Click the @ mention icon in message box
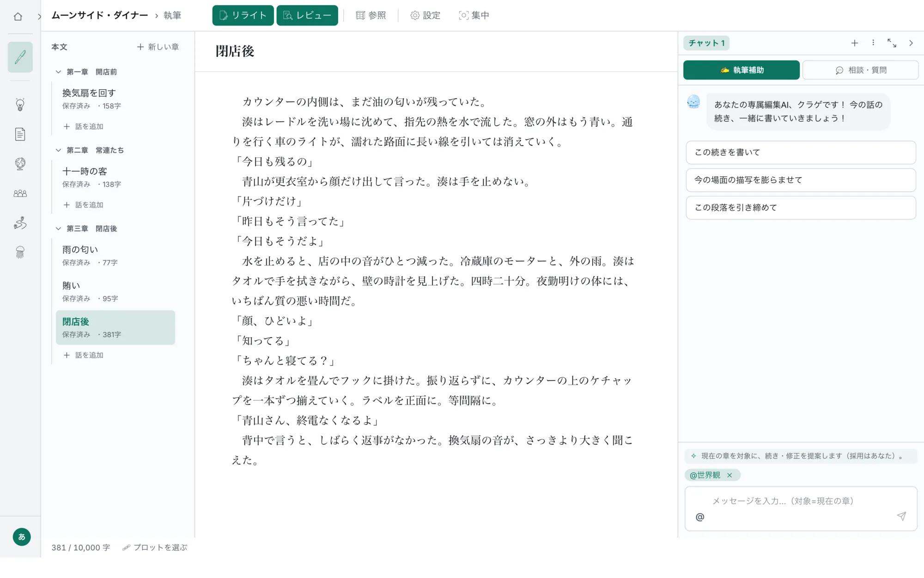Viewport: 924px width, 578px height. (700, 517)
